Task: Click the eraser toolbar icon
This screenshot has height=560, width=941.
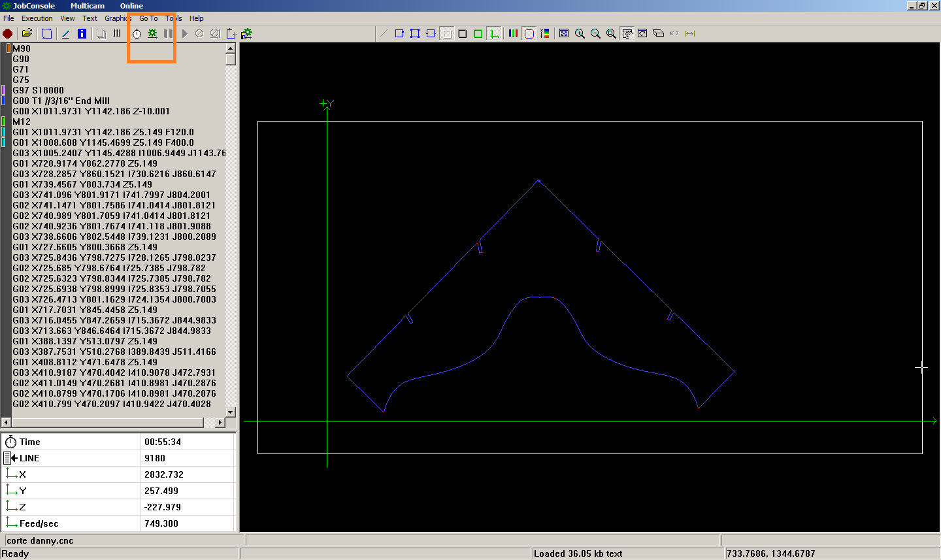Action: 658,33
